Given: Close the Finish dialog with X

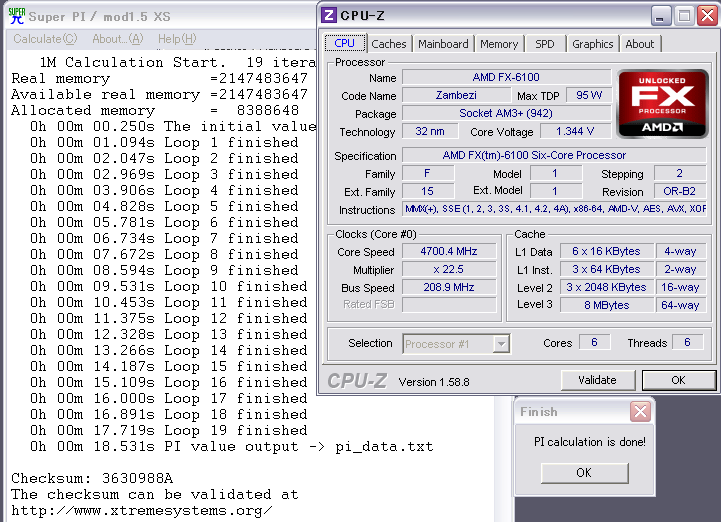Looking at the screenshot, I should pyautogui.click(x=641, y=411).
